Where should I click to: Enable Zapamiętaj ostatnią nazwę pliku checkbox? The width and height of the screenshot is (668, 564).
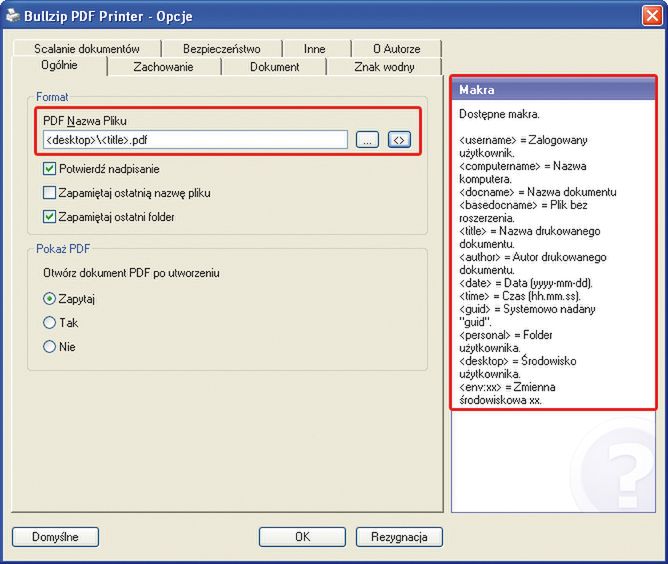tap(49, 193)
